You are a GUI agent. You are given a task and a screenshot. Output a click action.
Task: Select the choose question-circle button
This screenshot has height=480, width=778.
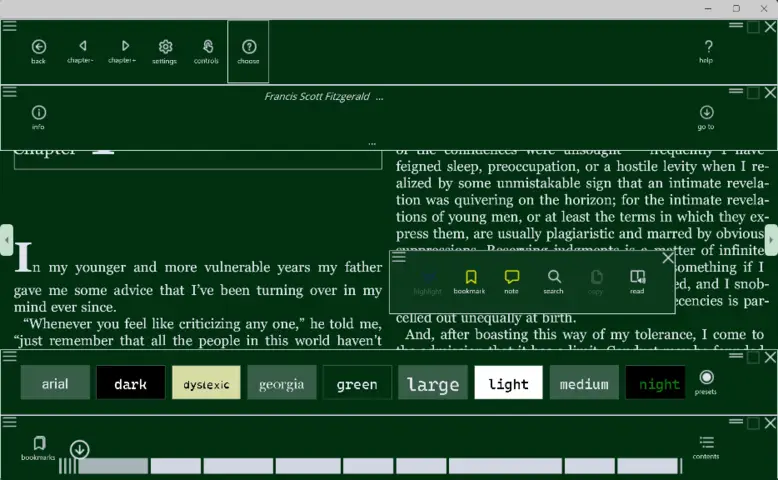click(x=248, y=52)
